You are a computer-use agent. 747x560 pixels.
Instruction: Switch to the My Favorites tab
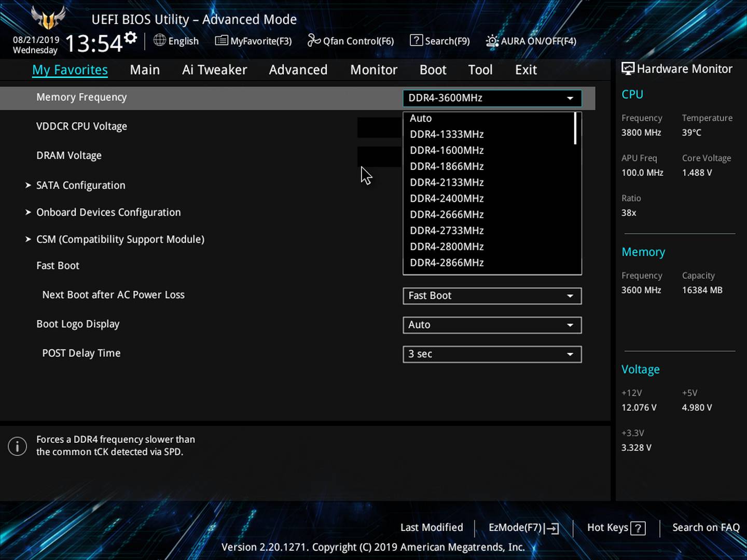point(70,70)
